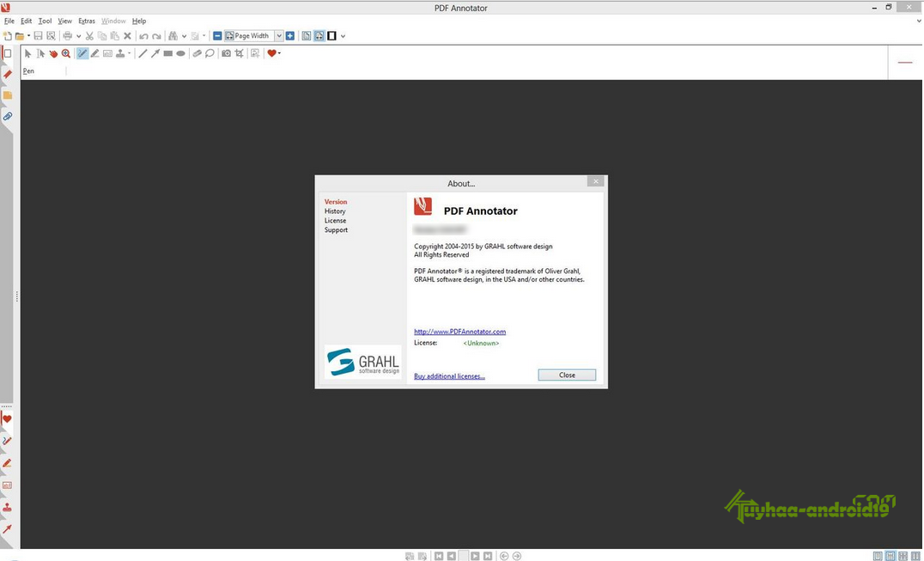Select the Lasso tool

click(x=210, y=53)
